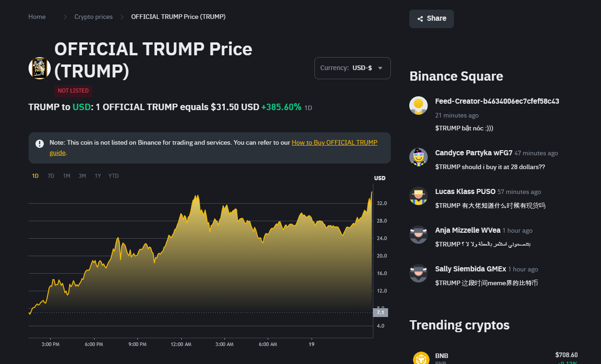Open Candyce Partyka wFG7 profile name
601x364 pixels.
coord(474,153)
